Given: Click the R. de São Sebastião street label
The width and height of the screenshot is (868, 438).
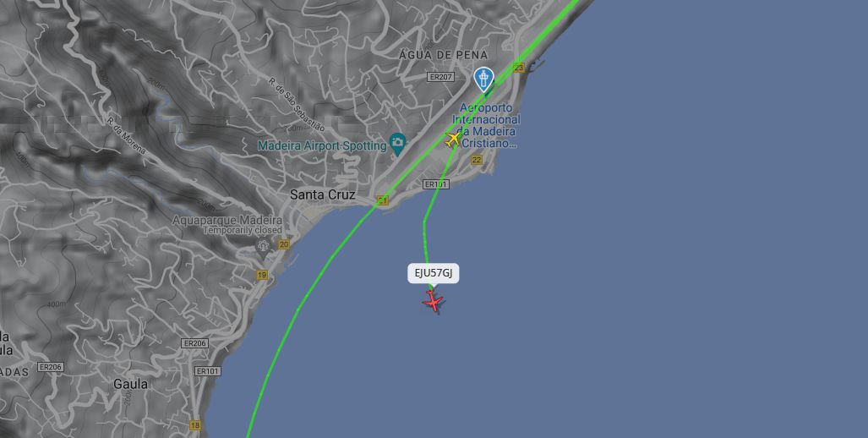Looking at the screenshot, I should [x=297, y=104].
